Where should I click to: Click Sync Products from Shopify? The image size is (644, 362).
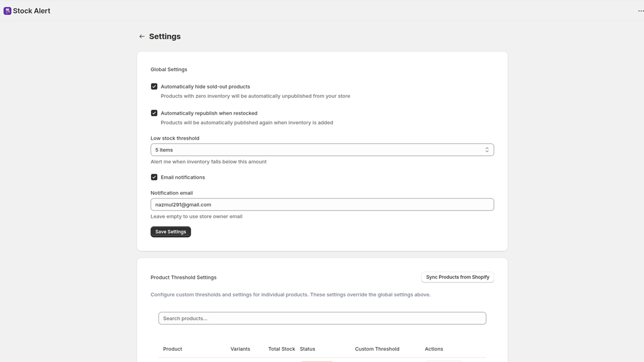[457, 277]
